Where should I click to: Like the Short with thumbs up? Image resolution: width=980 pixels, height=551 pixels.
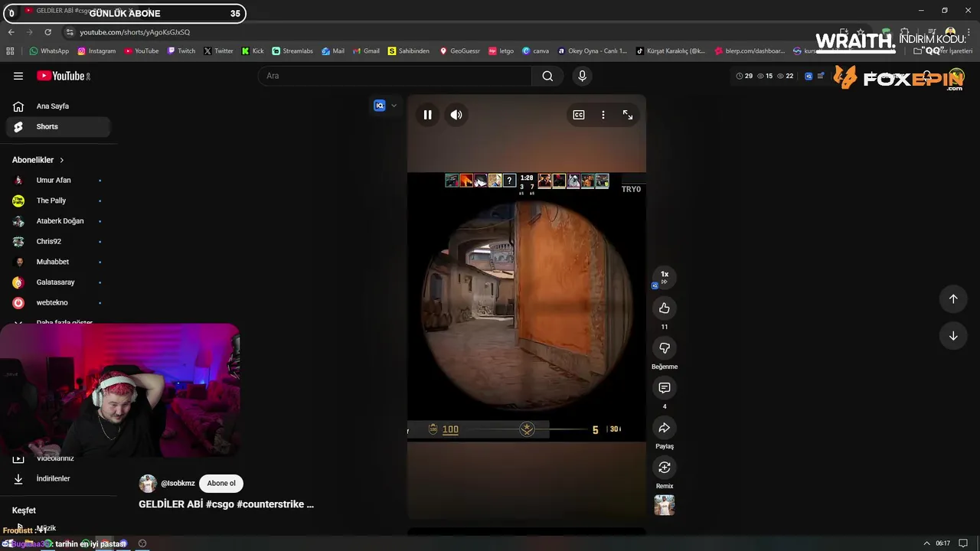point(665,308)
